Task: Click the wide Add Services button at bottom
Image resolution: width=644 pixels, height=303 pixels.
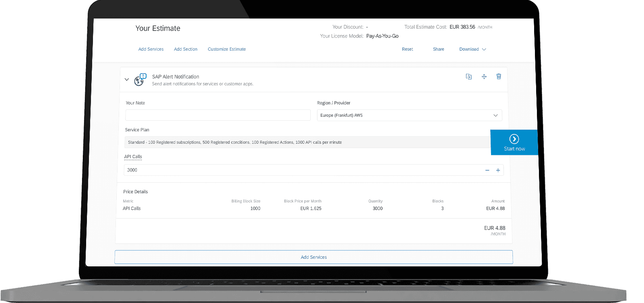Action: point(314,257)
